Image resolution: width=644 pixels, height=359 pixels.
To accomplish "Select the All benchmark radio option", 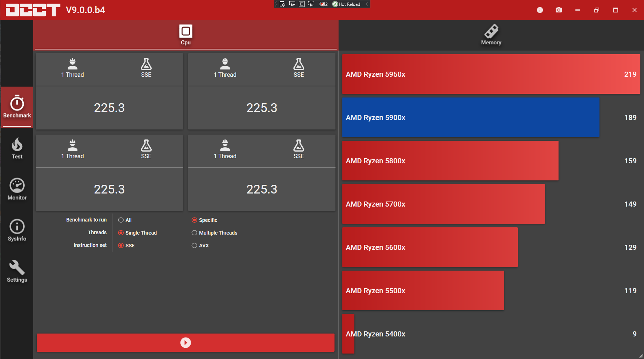I will (121, 220).
